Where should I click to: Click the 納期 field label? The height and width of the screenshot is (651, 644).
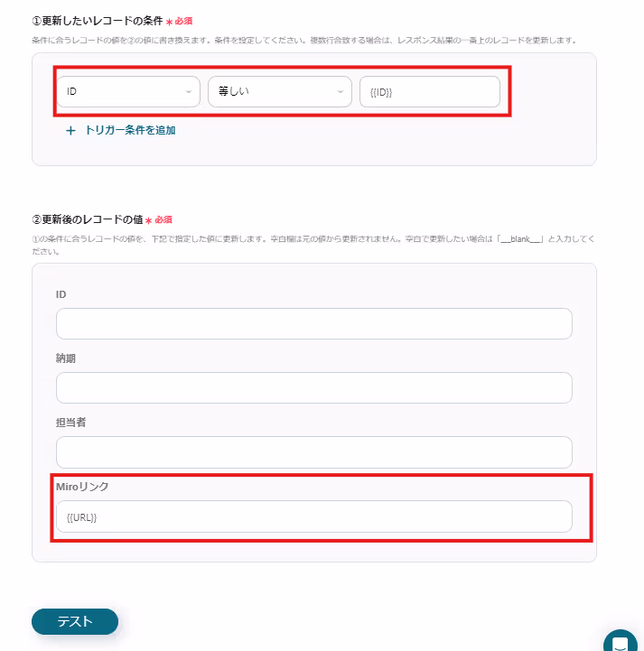tap(66, 358)
